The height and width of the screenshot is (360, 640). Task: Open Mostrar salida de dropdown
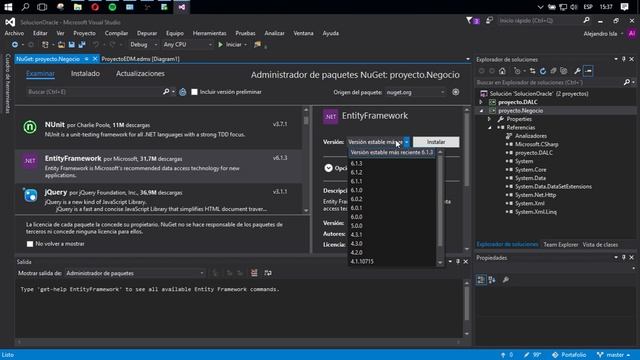point(135,273)
